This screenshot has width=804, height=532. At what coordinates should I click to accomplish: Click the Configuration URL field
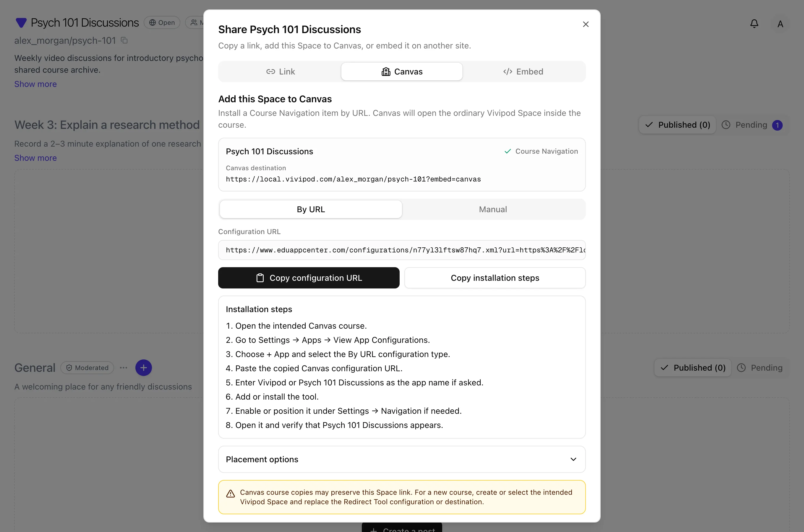[x=402, y=250]
